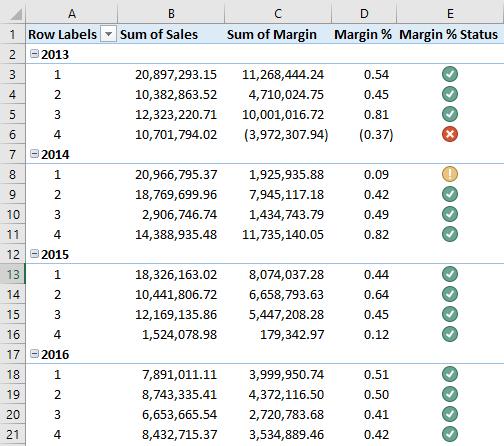This screenshot has width=504, height=446.
Task: Select cell with 11,735,140.05
Action: click(x=278, y=234)
